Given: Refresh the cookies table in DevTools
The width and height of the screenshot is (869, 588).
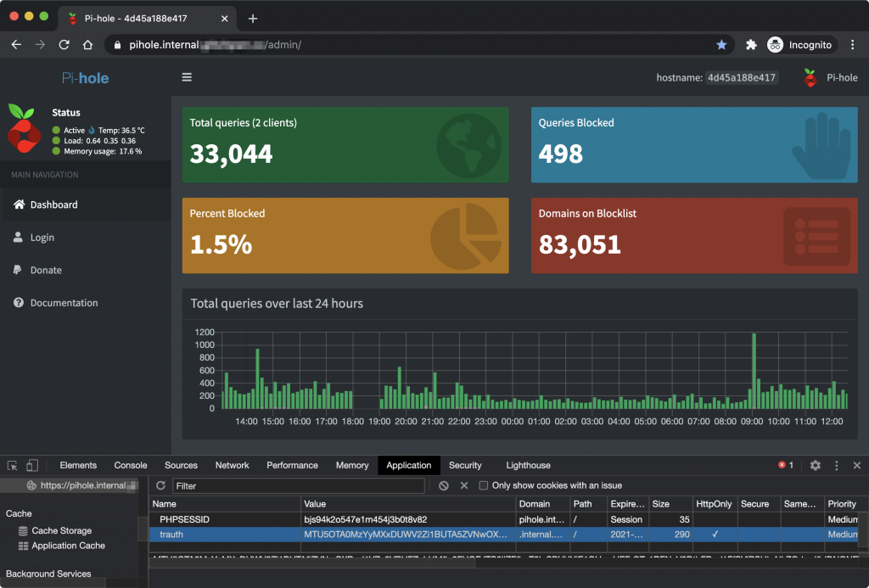Looking at the screenshot, I should (160, 486).
